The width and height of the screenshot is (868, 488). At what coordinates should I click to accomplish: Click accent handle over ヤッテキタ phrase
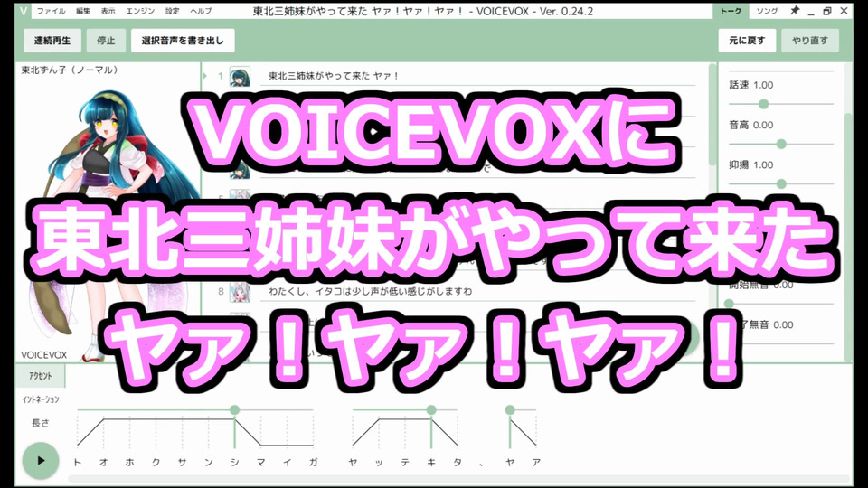point(431,410)
